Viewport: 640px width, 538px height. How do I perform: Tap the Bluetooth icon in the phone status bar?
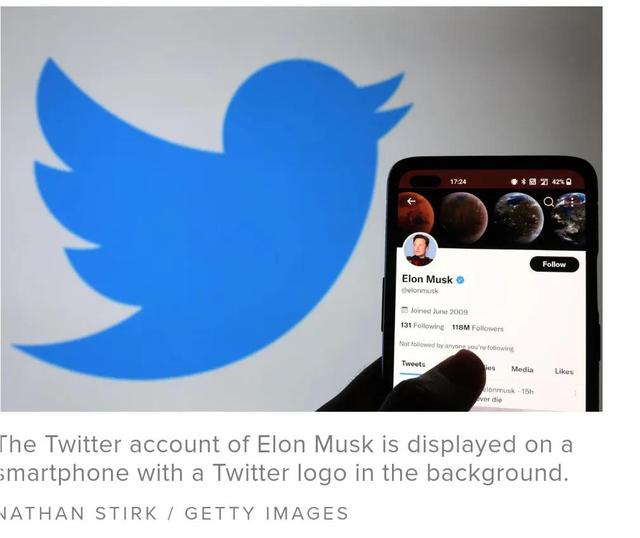tap(523, 181)
